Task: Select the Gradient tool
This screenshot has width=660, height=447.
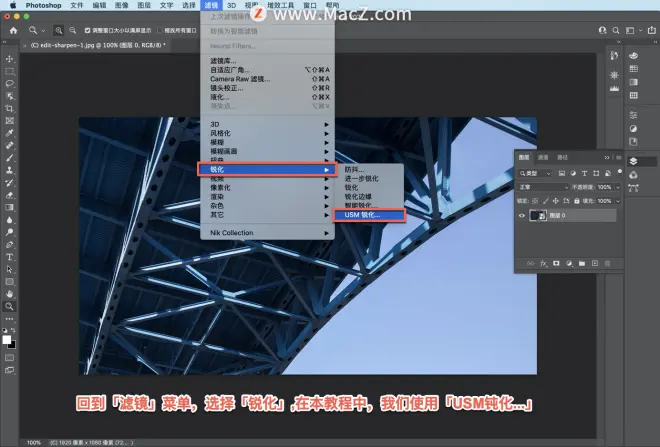Action: coord(9,207)
